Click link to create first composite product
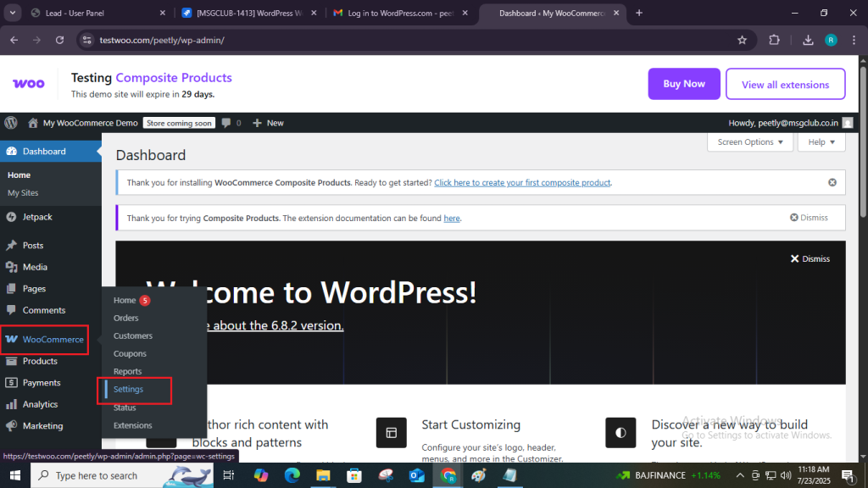The image size is (868, 488). (522, 183)
